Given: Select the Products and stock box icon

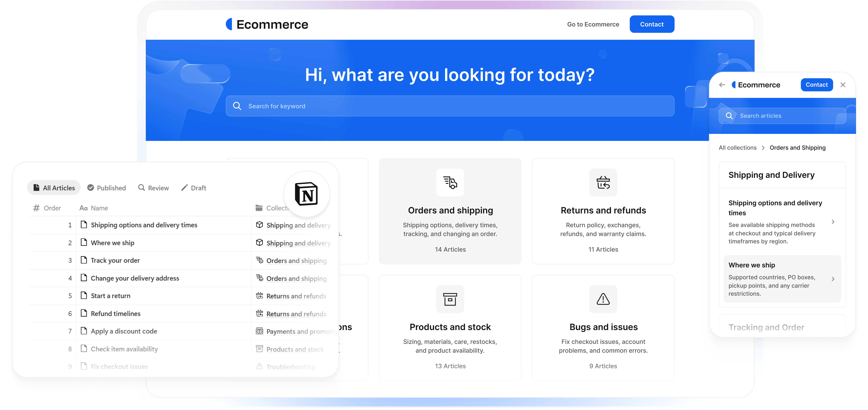Looking at the screenshot, I should pyautogui.click(x=450, y=299).
